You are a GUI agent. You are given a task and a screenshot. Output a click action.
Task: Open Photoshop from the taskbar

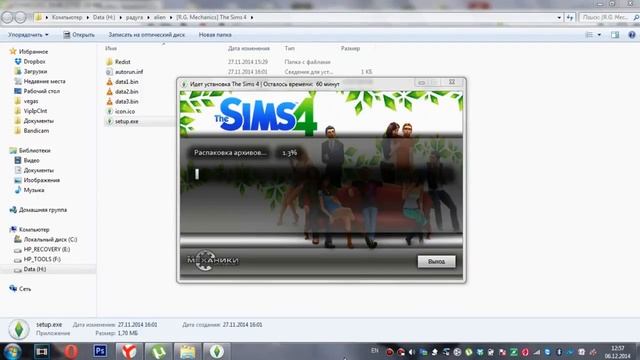pos(100,351)
